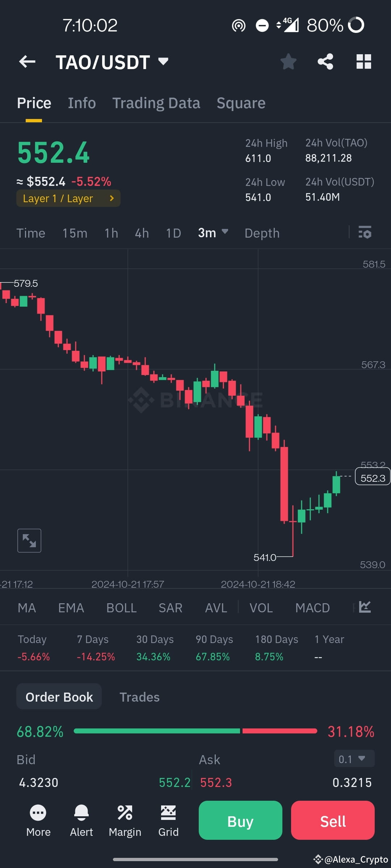Open chart layout grid icon top right
Viewport: 391px width, 868px height.
click(x=363, y=61)
